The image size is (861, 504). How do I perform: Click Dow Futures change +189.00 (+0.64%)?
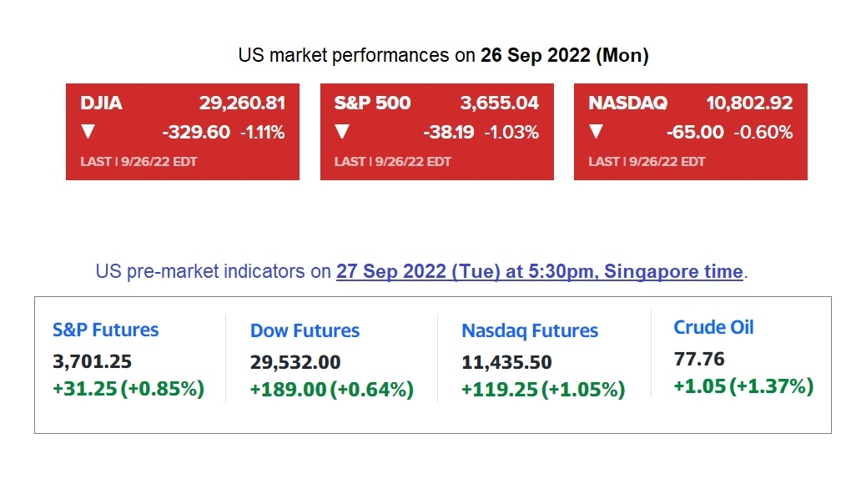(x=331, y=390)
